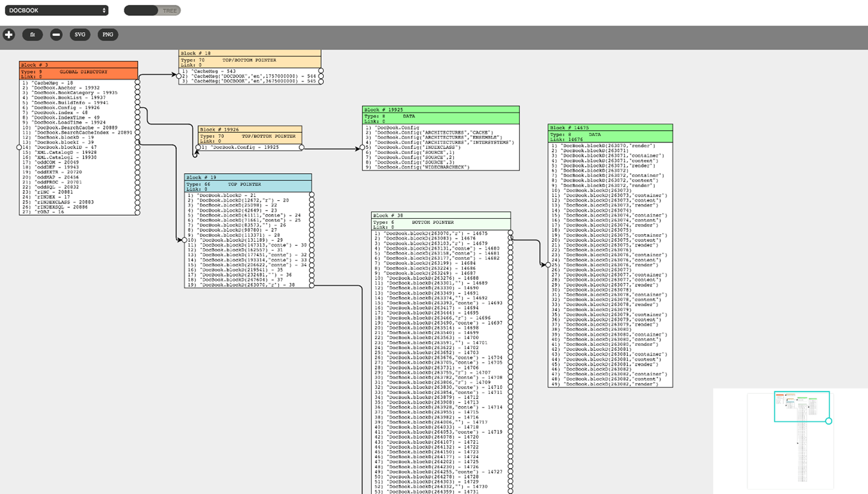Click the ^DocBook.SearchCacheIndex - 20891 row
This screenshot has width=868, height=494.
pyautogui.click(x=78, y=133)
